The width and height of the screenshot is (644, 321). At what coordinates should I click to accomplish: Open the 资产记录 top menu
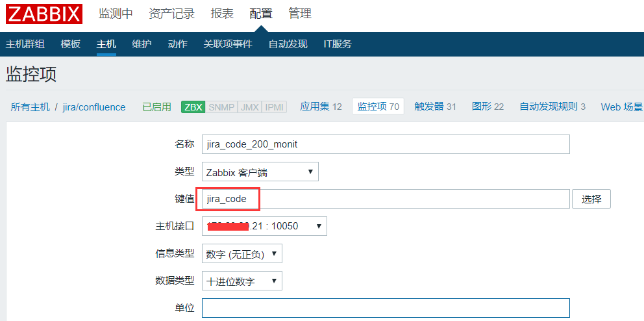click(171, 14)
